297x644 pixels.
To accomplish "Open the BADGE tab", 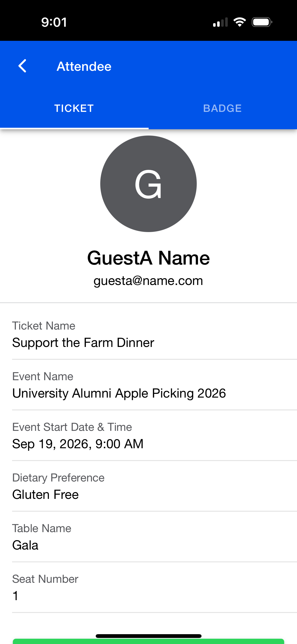I will 222,108.
